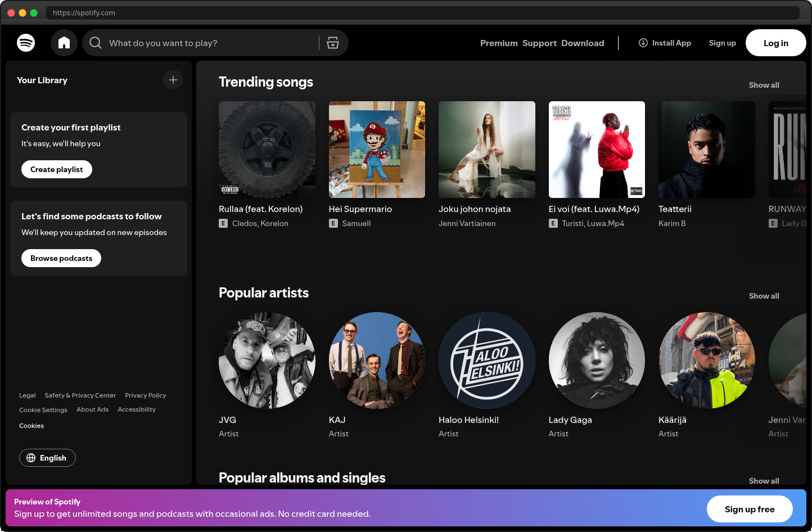
Task: Open the English language selector
Action: (47, 458)
